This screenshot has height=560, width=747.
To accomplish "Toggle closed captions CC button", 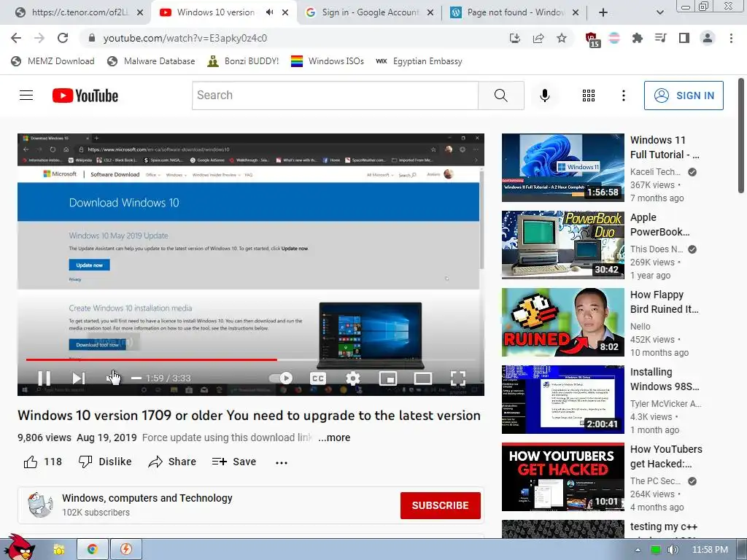I will coord(318,378).
